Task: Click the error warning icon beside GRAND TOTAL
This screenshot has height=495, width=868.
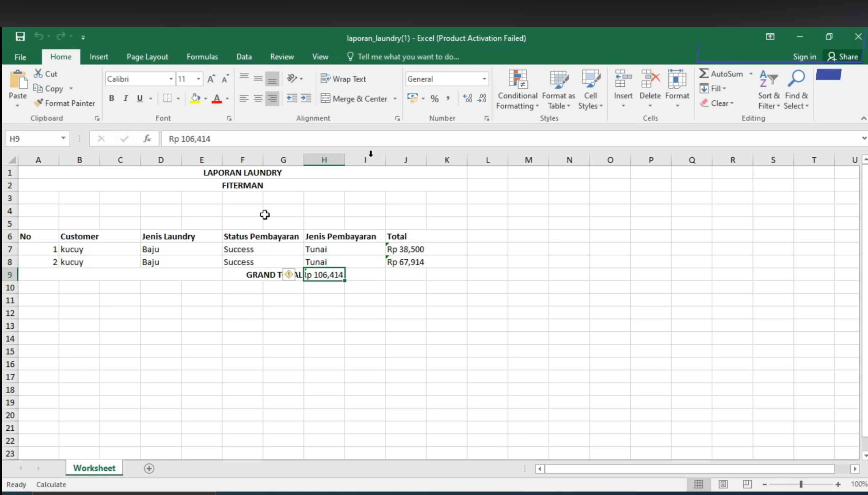Action: tap(289, 274)
